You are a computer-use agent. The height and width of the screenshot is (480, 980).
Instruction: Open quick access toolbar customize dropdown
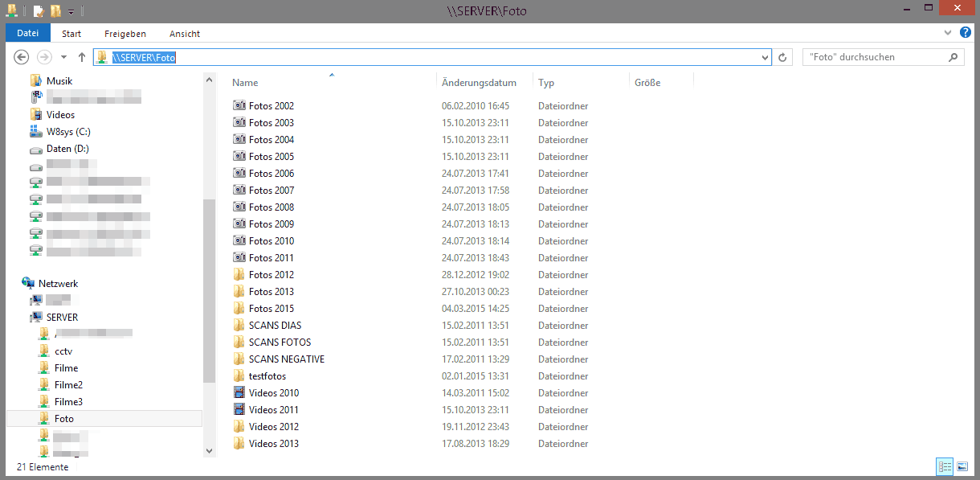pyautogui.click(x=71, y=11)
